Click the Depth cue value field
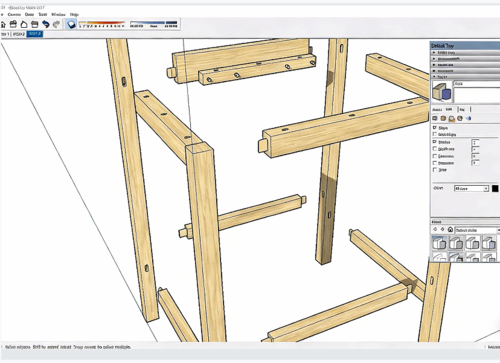Image resolution: width=500 pixels, height=363 pixels. tap(475, 149)
